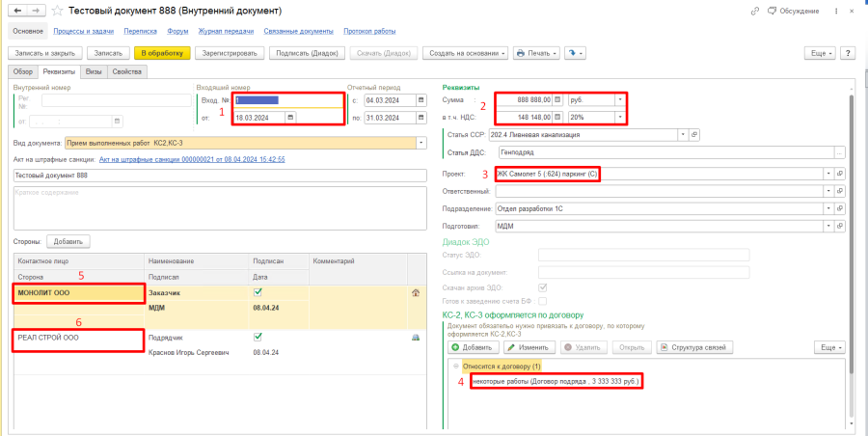Open the НДС rate 20% dropdown

[620, 118]
